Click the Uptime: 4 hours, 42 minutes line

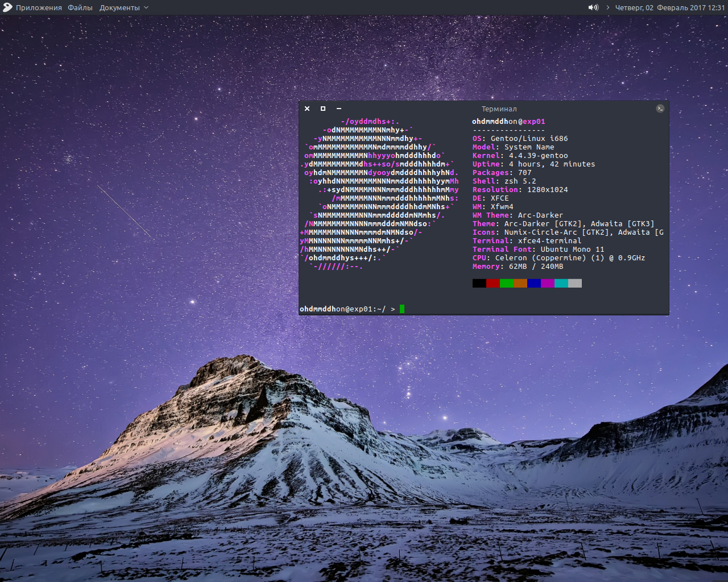coord(534,164)
